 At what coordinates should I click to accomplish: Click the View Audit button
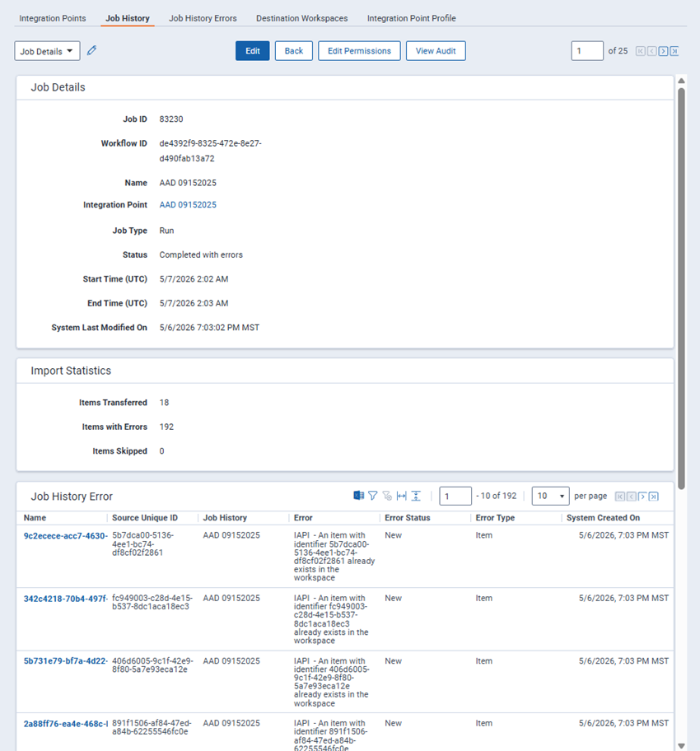coord(436,51)
